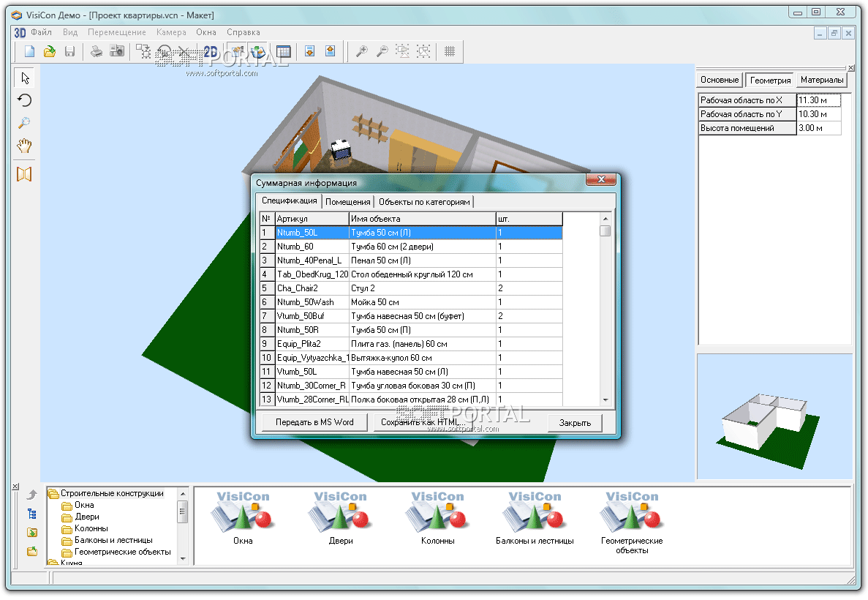The image size is (868, 600).
Task: Open the Перемещение menu
Action: [x=117, y=32]
